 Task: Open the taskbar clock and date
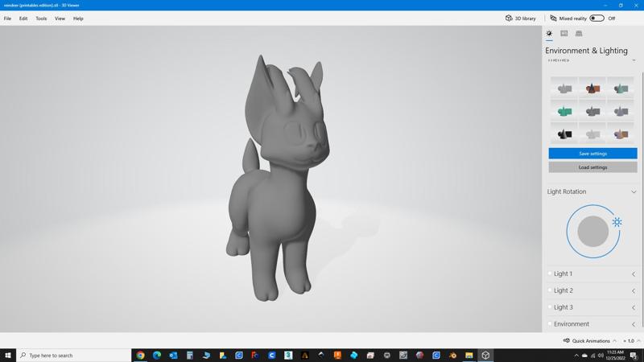click(615, 356)
